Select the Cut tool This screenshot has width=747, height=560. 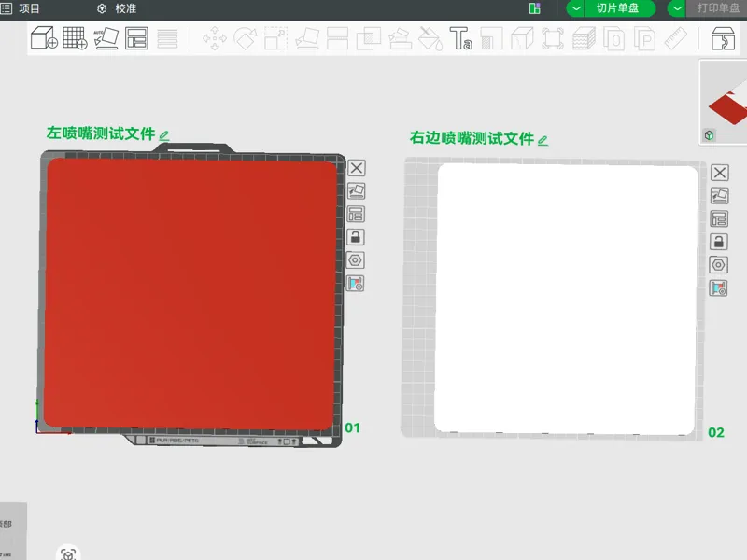(337, 38)
